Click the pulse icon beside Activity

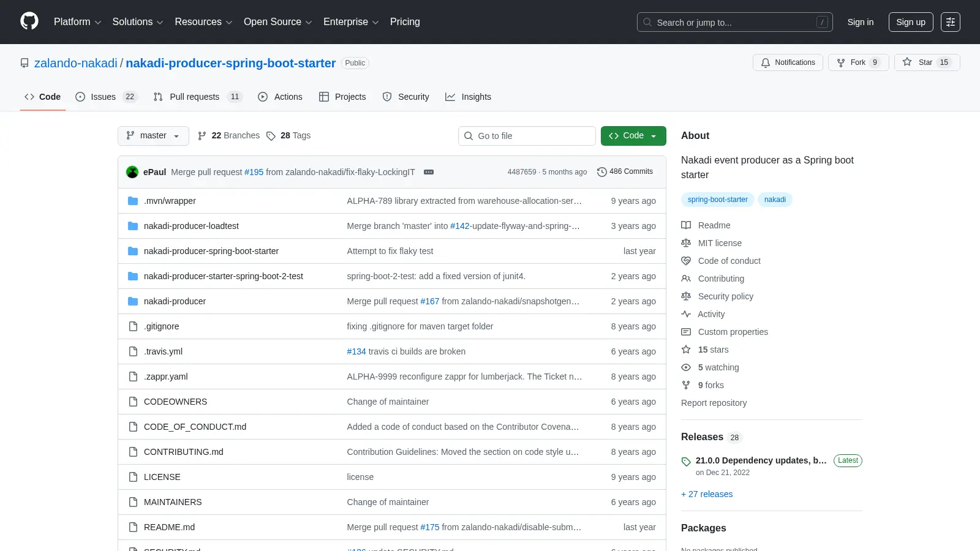click(x=686, y=314)
